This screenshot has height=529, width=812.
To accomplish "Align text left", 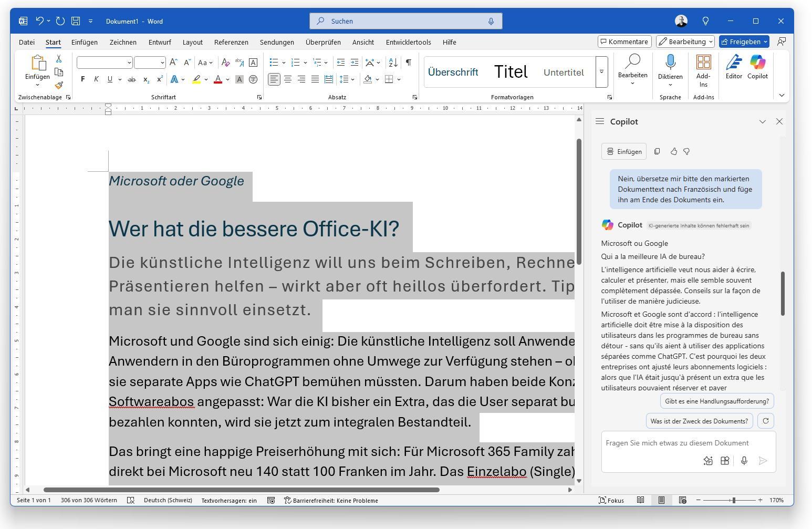I will [x=274, y=79].
